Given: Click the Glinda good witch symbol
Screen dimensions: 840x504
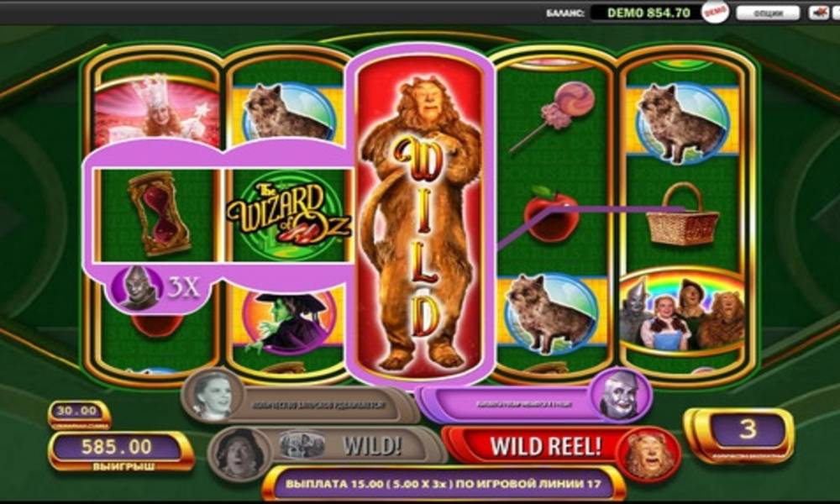Looking at the screenshot, I should 157,110.
